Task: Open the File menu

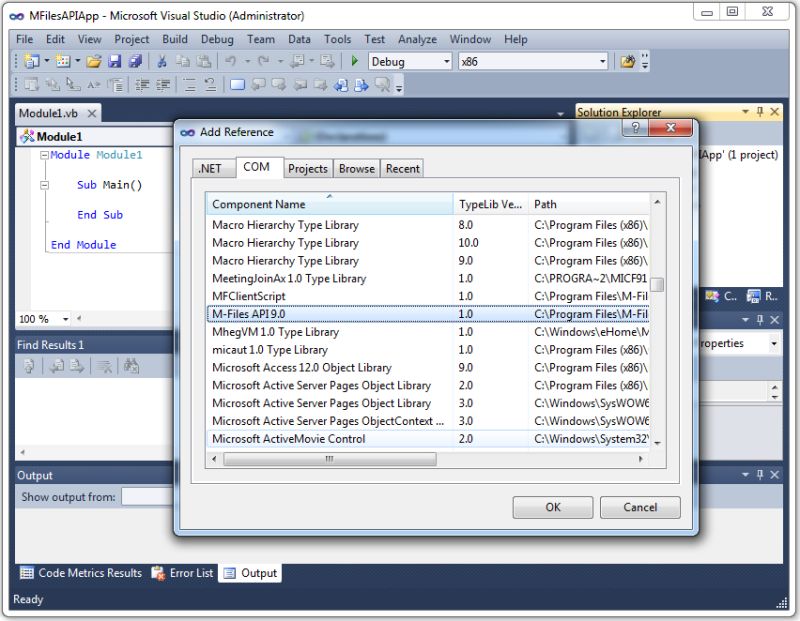Action: click(x=24, y=39)
